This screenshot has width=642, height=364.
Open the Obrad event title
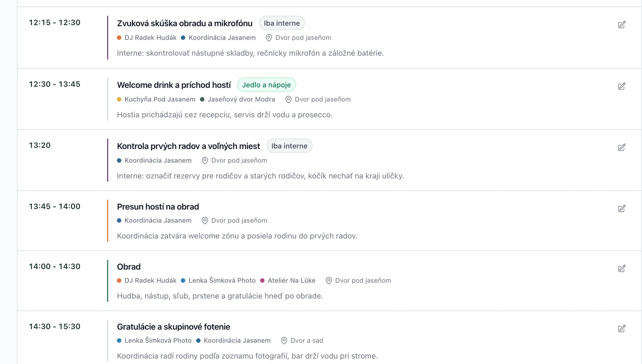[129, 267]
